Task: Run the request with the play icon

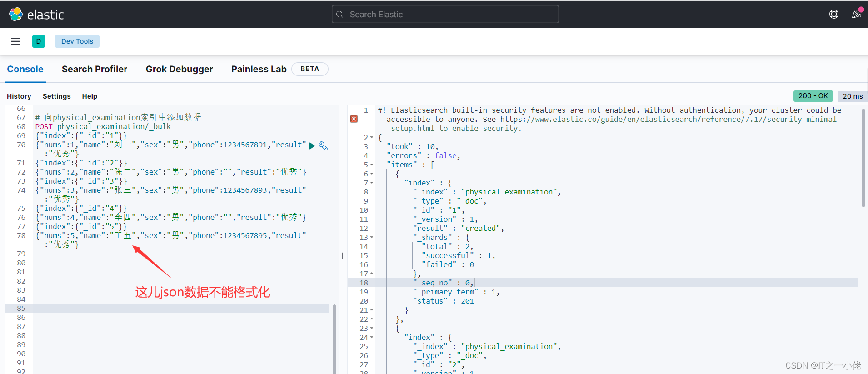Action: click(x=312, y=146)
